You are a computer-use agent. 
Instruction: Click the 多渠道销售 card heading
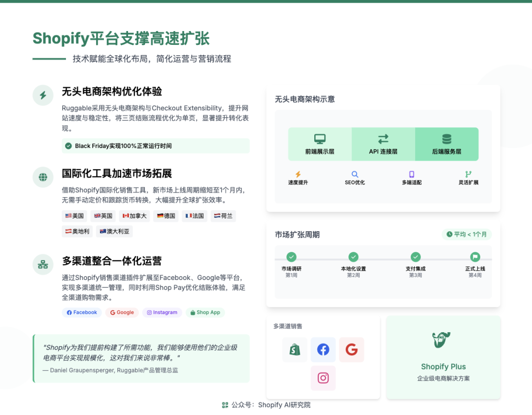coord(288,326)
